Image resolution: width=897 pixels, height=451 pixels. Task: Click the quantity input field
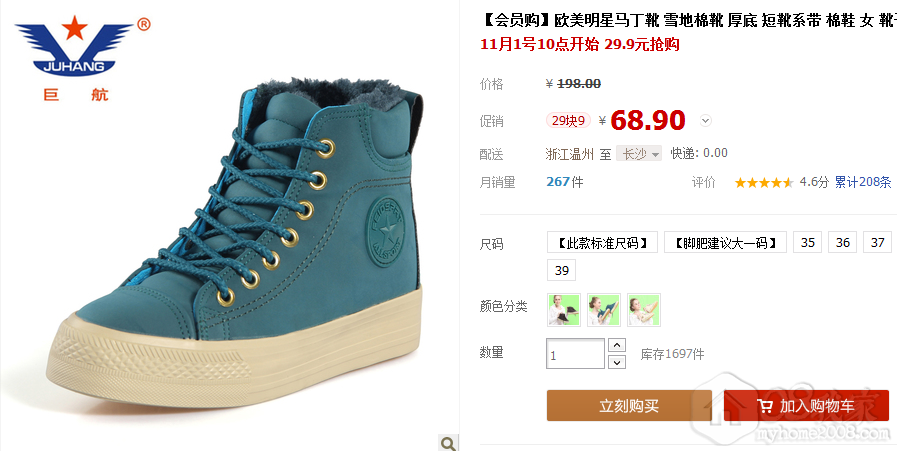coord(575,354)
